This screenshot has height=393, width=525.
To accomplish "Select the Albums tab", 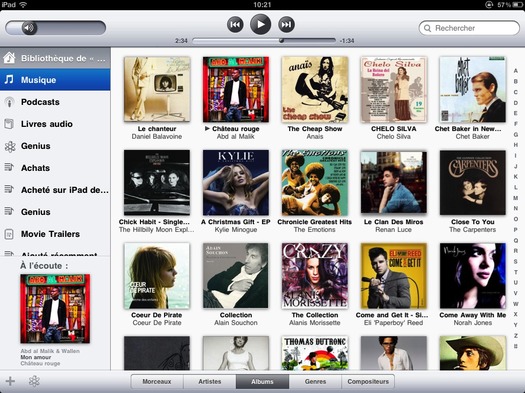I will click(x=262, y=382).
